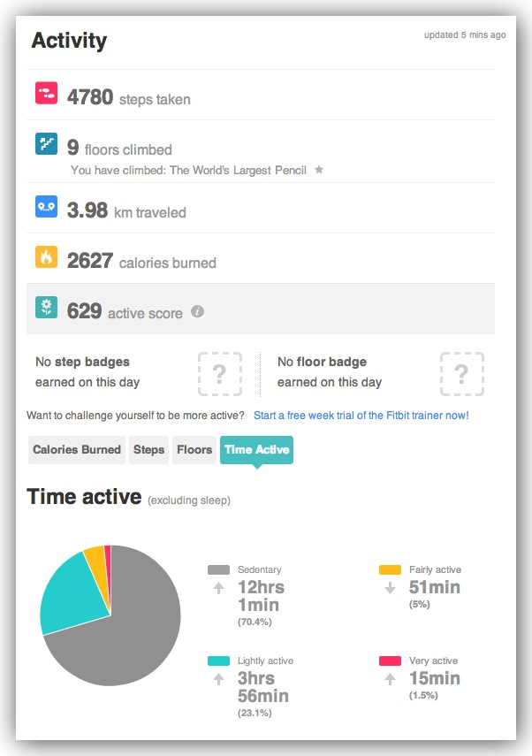The image size is (532, 756).
Task: Start a free Fitbit trainer trial link
Action: (361, 415)
